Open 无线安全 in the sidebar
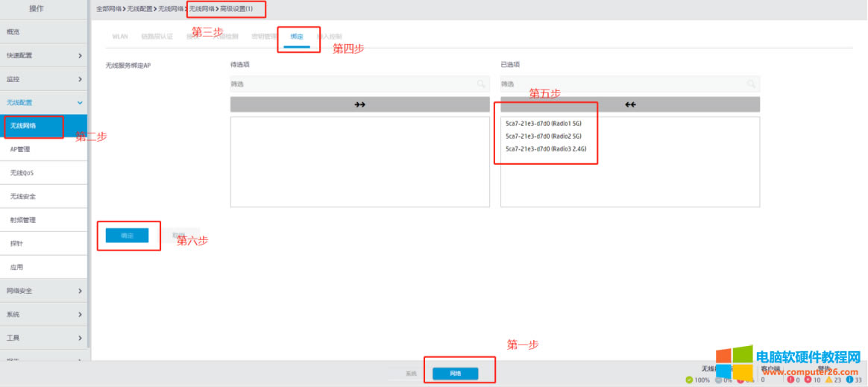This screenshot has width=868, height=387. (43, 197)
